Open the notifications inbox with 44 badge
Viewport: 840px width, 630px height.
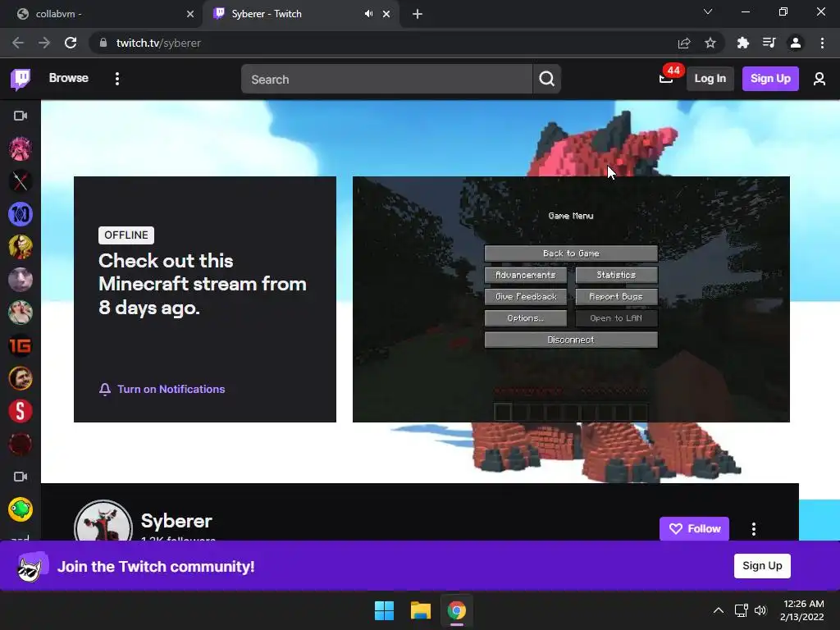coord(667,78)
